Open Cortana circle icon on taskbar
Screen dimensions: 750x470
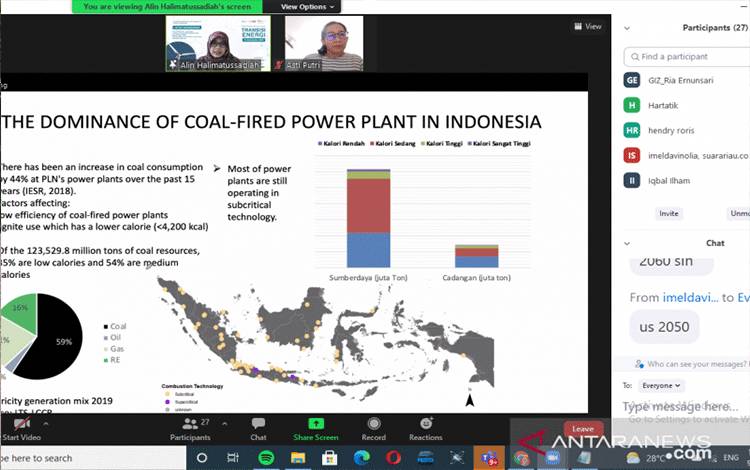click(x=202, y=458)
